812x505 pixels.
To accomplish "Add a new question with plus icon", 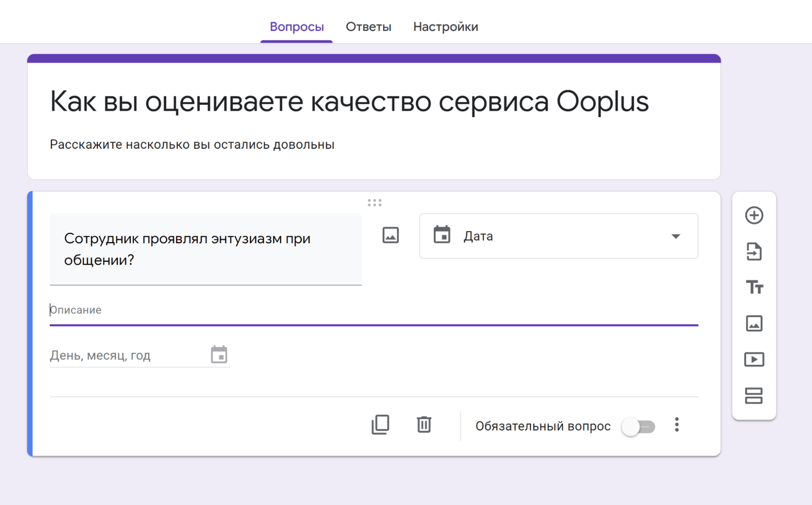I will (754, 215).
